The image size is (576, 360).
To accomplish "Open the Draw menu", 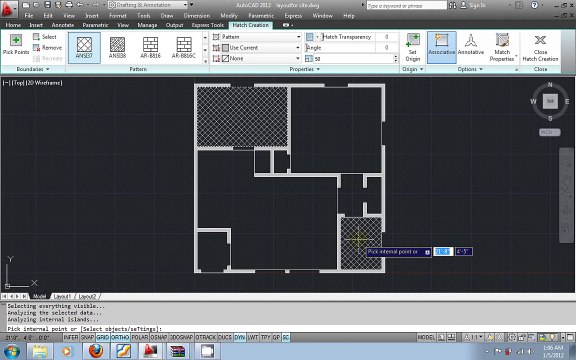I will coord(167,16).
